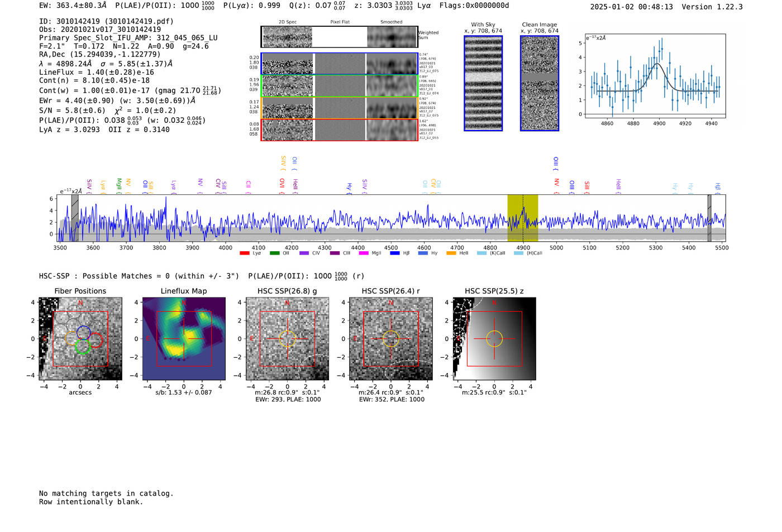Open the HSC SSP(25.5) z cutout
Viewport: 782px width, 532px height.
pos(494,339)
